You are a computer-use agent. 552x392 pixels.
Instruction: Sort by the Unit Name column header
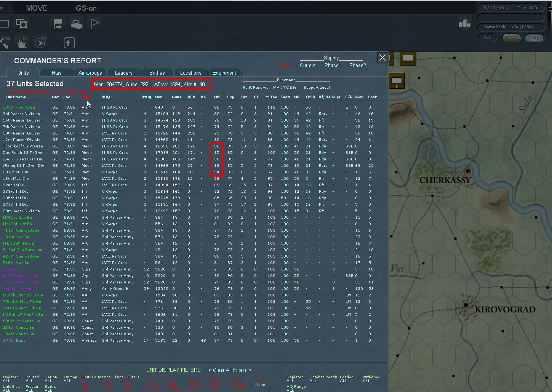tap(16, 97)
